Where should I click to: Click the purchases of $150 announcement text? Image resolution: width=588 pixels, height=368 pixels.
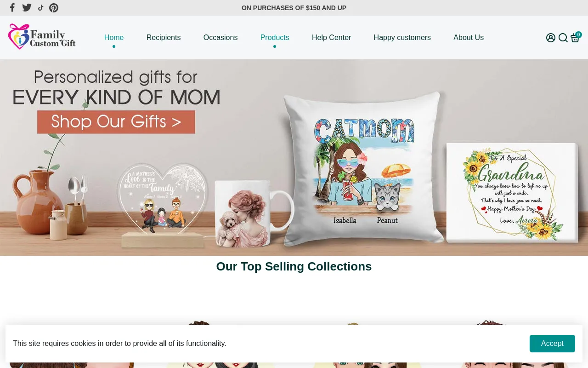(x=294, y=8)
